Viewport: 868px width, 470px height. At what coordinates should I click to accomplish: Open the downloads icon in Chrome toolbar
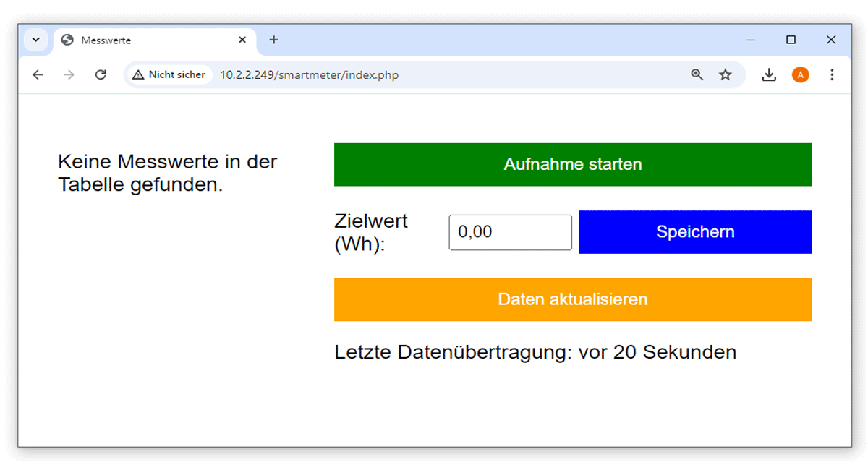pos(769,74)
